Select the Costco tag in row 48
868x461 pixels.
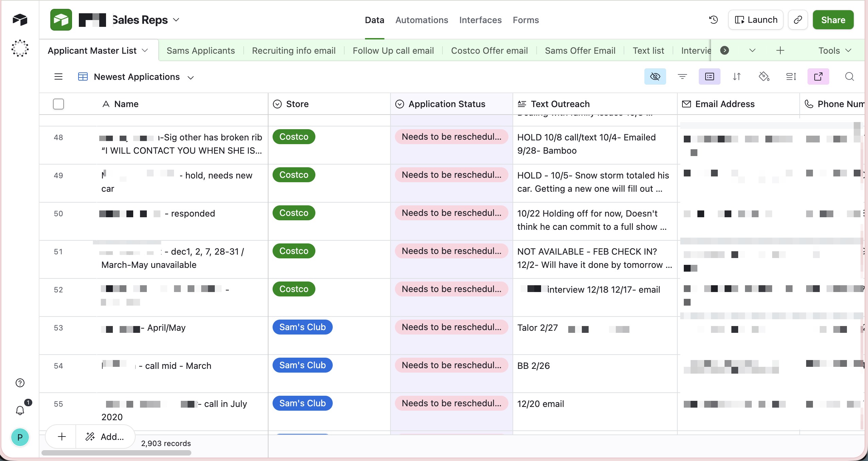pos(294,137)
